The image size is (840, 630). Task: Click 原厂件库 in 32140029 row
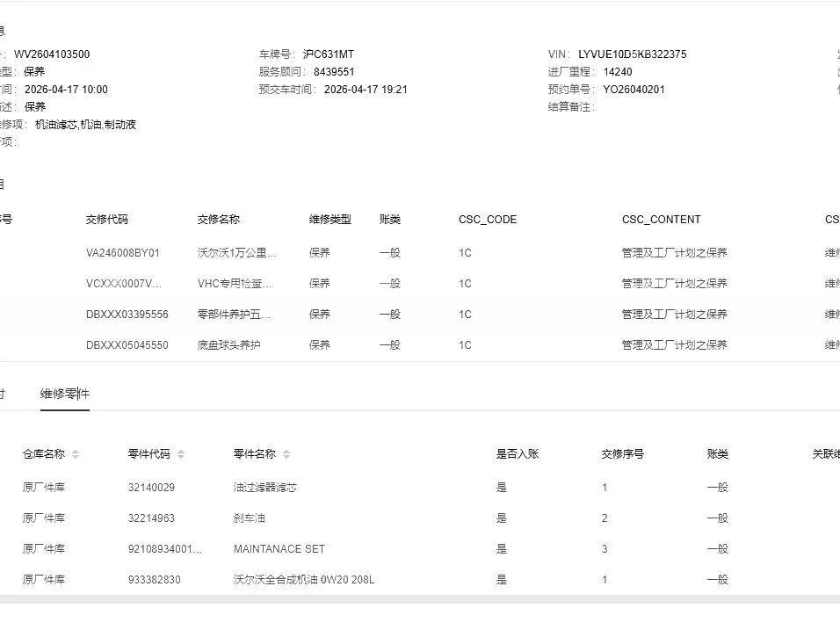(x=44, y=488)
